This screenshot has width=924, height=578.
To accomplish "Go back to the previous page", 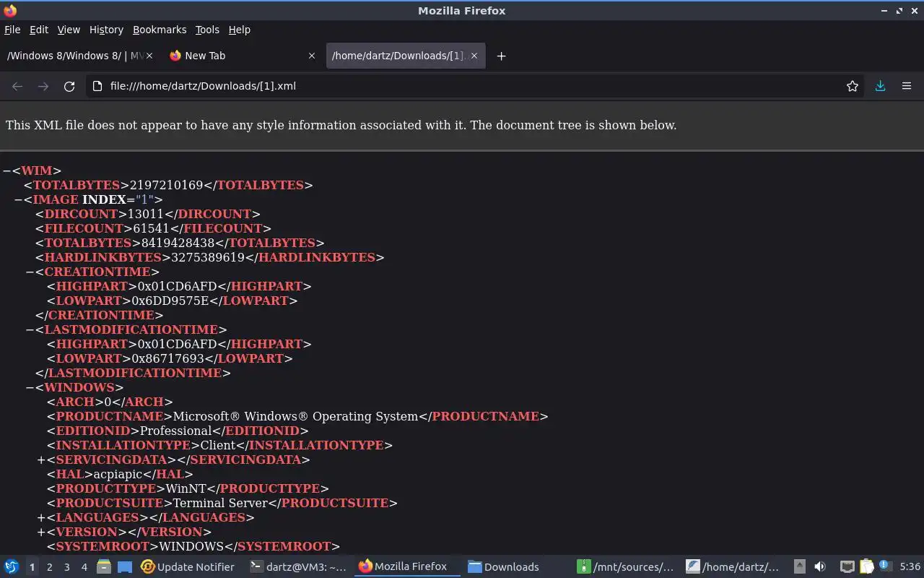I will [x=17, y=86].
